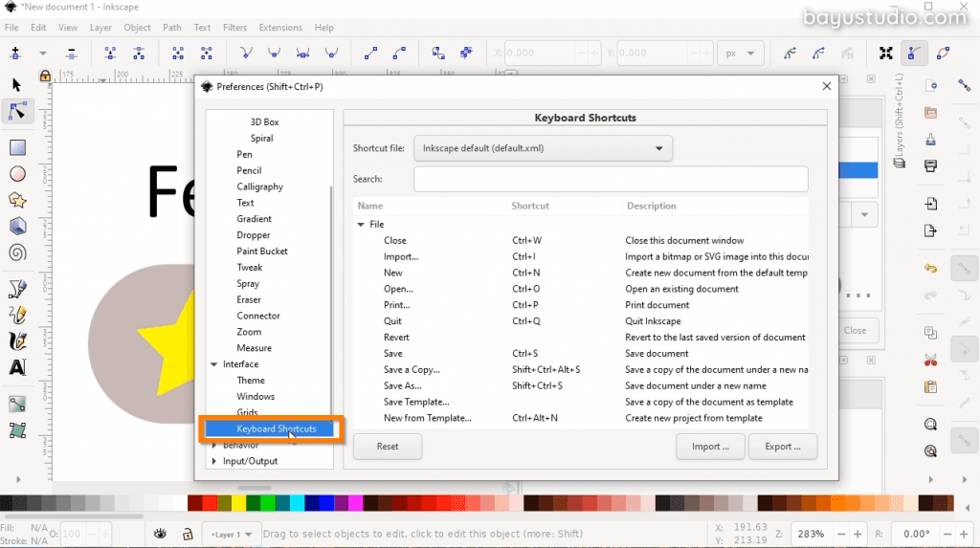Open the Shortcut file dropdown
This screenshot has width=980, height=548.
click(x=543, y=148)
